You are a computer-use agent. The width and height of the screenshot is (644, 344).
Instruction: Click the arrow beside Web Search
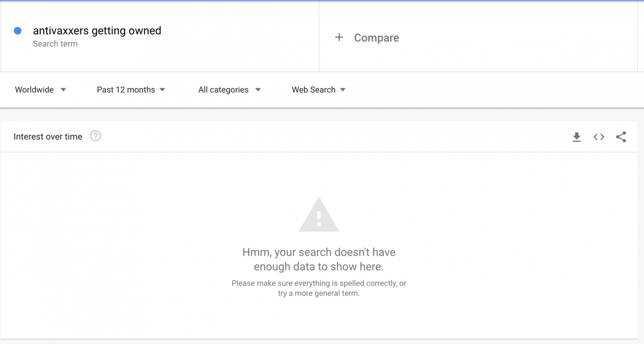pos(343,90)
